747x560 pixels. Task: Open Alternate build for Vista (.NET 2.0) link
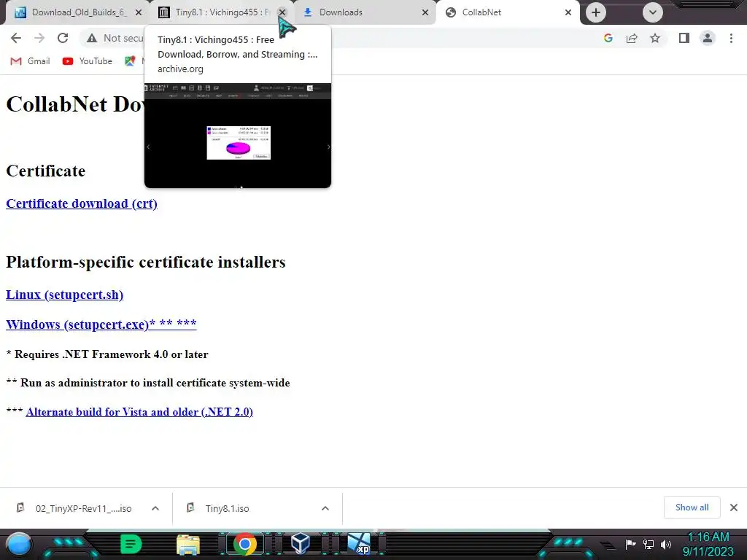139,412
